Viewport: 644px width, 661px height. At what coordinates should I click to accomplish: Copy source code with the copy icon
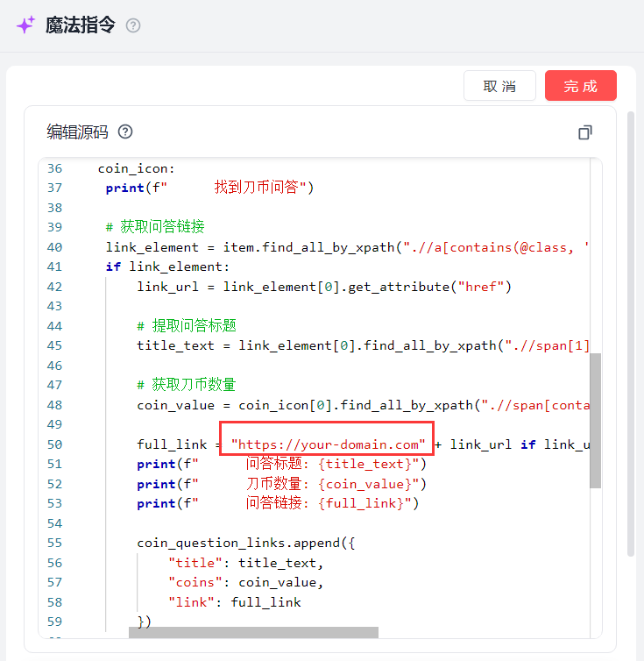pos(585,132)
